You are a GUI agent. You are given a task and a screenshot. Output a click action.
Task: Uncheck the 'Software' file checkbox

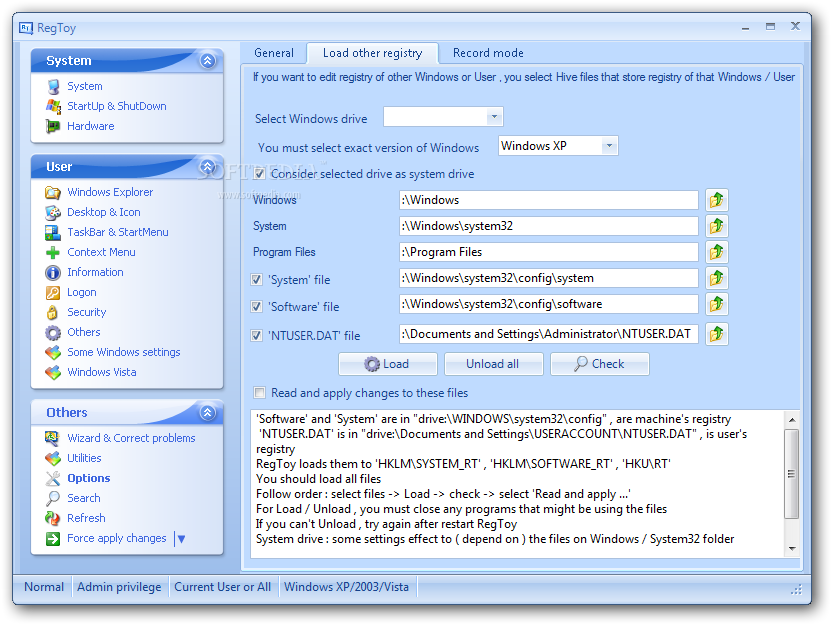tap(257, 307)
